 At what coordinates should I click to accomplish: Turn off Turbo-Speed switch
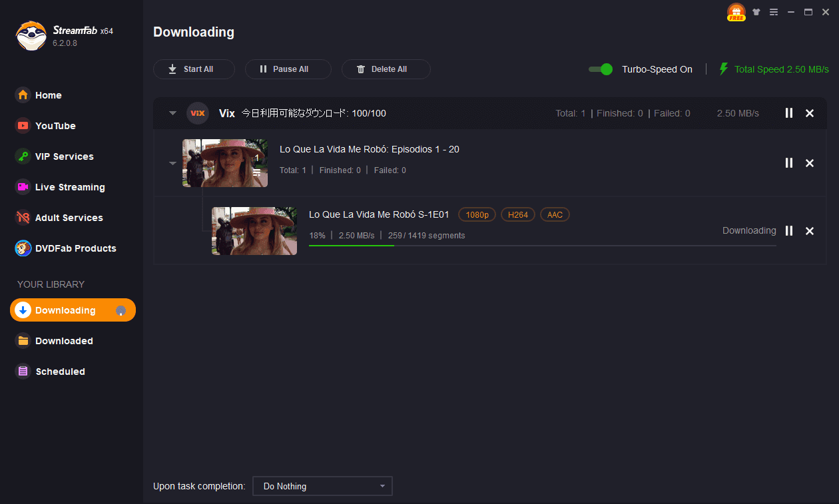(x=601, y=69)
